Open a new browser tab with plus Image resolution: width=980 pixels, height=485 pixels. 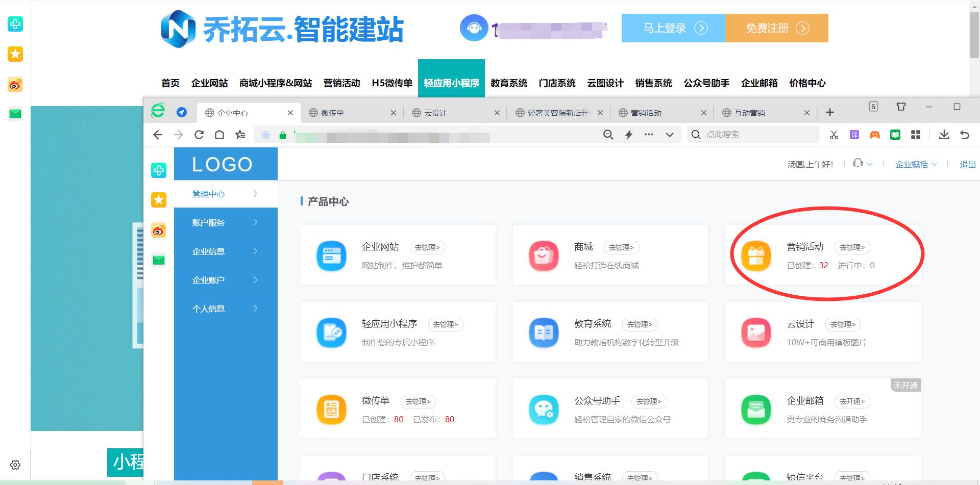coord(830,112)
